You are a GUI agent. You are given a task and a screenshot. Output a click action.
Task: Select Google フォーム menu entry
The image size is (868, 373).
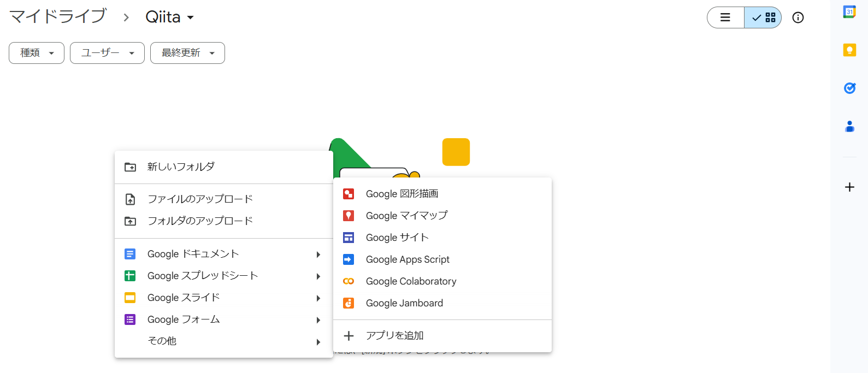[224, 319]
